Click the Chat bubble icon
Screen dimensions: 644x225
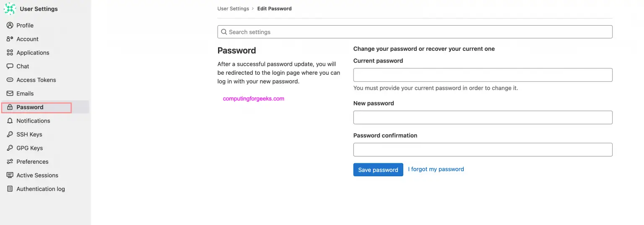(x=10, y=66)
